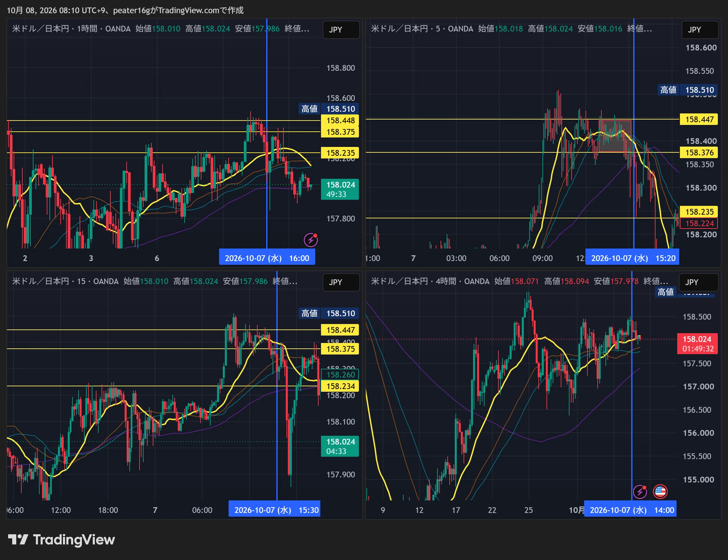Click the 2026-10-07 15:20 time marker
Image resolution: width=728 pixels, height=560 pixels.
[x=633, y=258]
